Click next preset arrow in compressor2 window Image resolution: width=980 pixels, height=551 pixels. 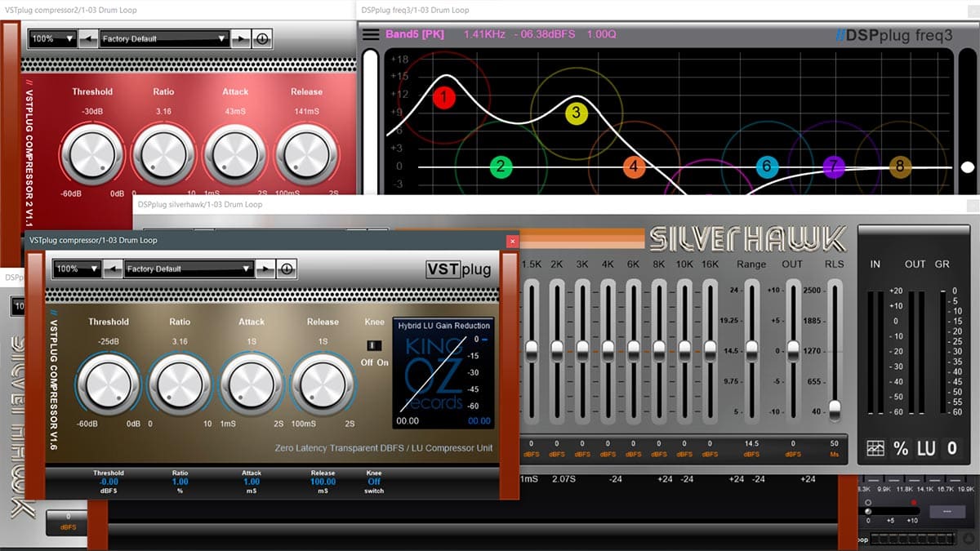tap(239, 38)
